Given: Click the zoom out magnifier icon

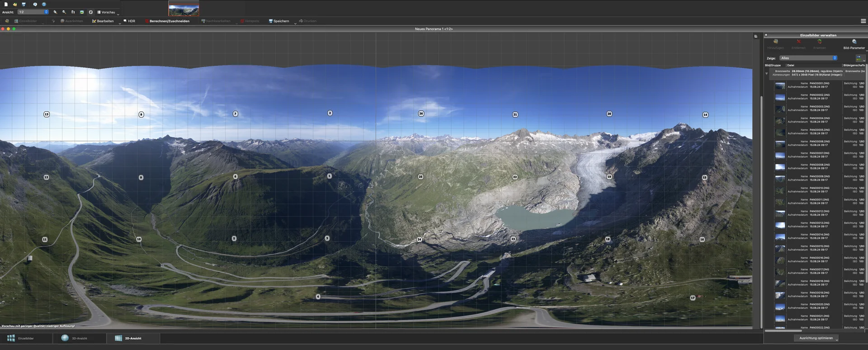Looking at the screenshot, I should tap(64, 12).
